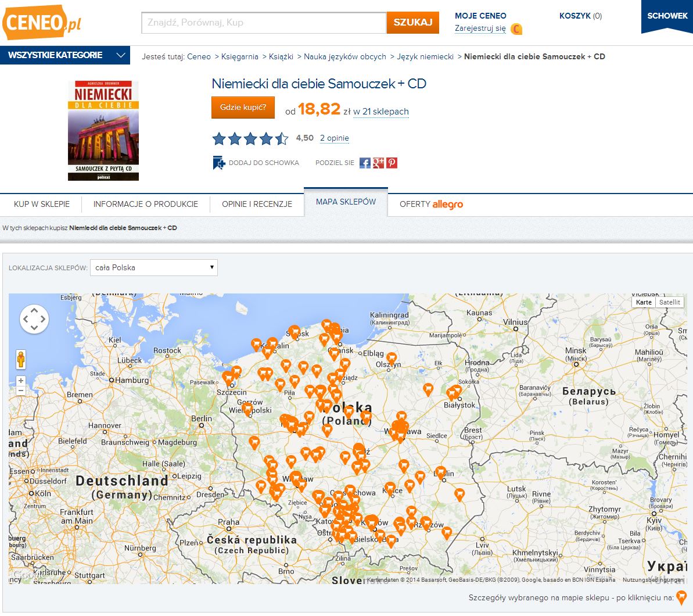Image resolution: width=693 pixels, height=616 pixels.
Task: Switch the map to Satellit view
Action: tap(669, 302)
